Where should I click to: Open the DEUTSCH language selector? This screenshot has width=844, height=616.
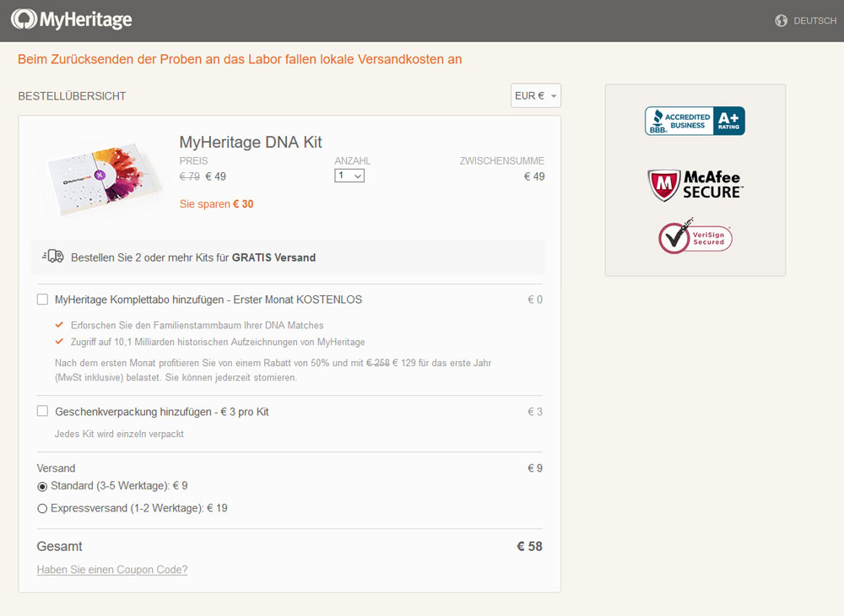pos(814,20)
